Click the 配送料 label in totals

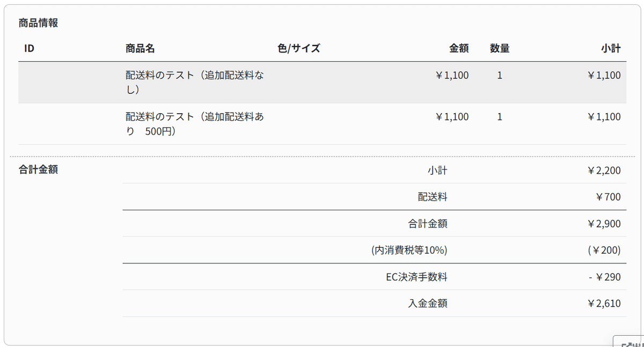[433, 197]
